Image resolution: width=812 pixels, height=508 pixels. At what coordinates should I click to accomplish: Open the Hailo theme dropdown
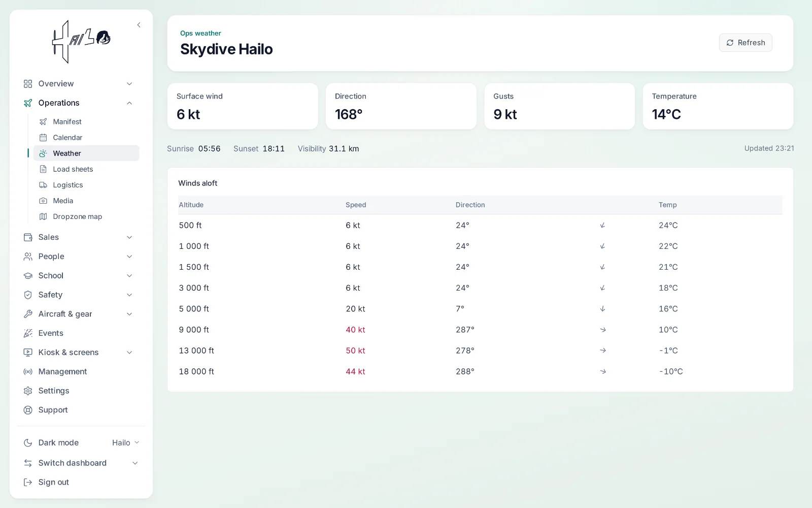coord(126,443)
